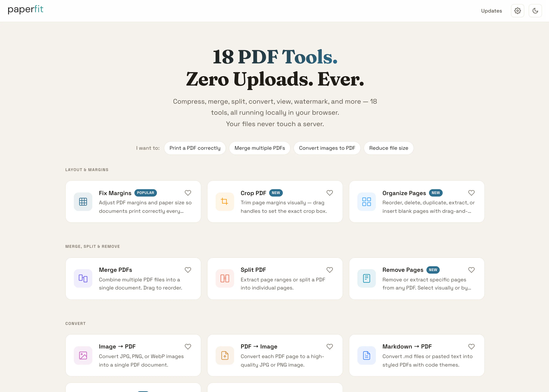The image size is (549, 392).
Task: Open the Image → PDF tool title
Action: click(x=117, y=347)
